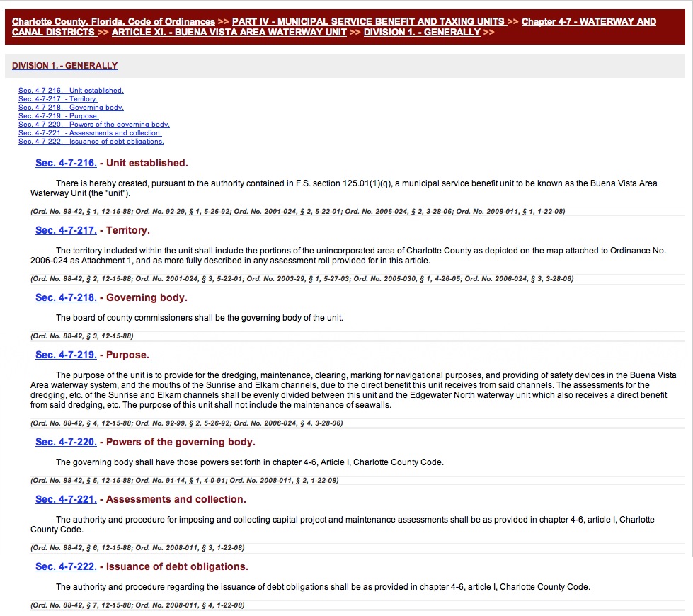693x616 pixels.
Task: Open Sec. 4-7-220 heading link
Action: 66,443
